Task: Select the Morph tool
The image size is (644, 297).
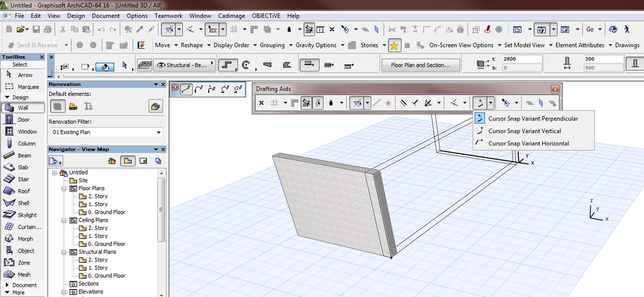Action: 23,239
